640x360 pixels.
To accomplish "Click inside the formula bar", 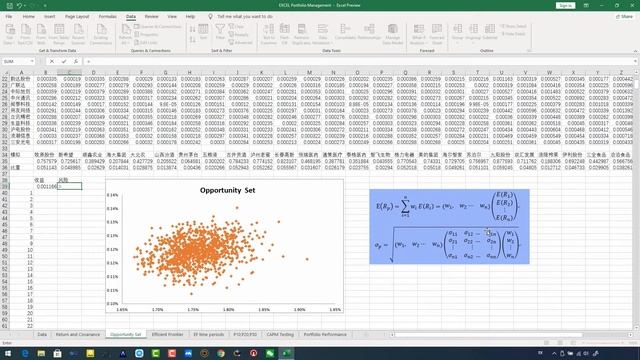I will [x=359, y=61].
